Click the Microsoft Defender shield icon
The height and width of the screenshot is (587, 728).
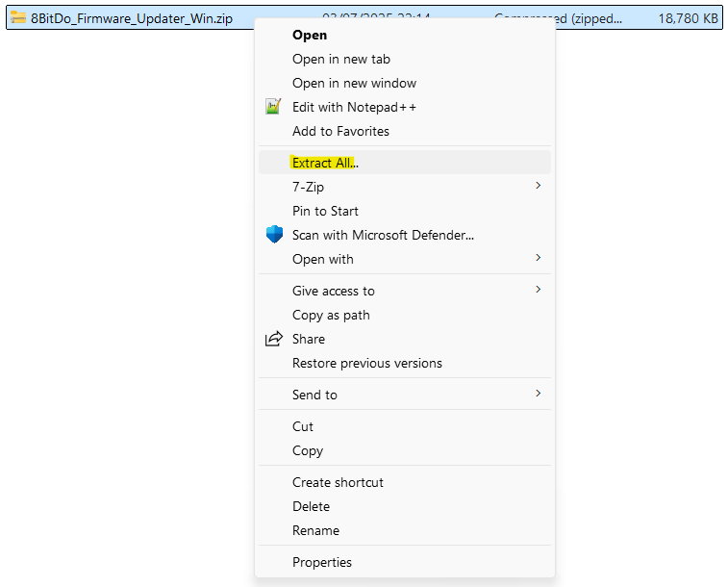pyautogui.click(x=274, y=235)
